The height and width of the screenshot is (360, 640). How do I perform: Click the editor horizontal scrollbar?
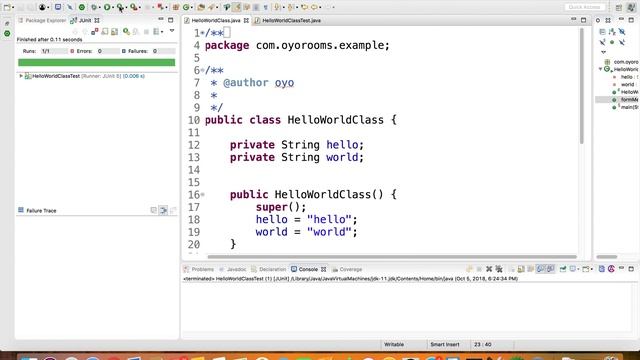click(392, 257)
